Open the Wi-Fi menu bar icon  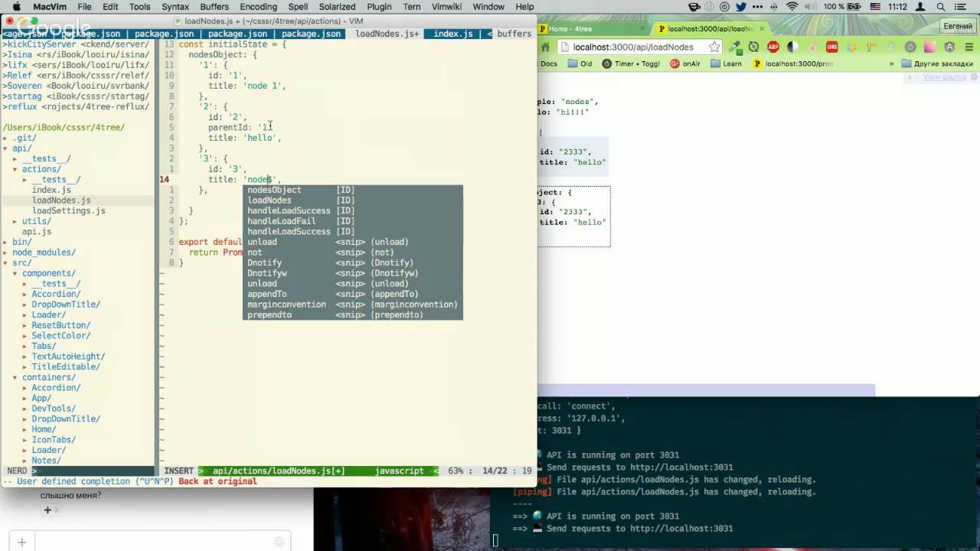[x=792, y=7]
